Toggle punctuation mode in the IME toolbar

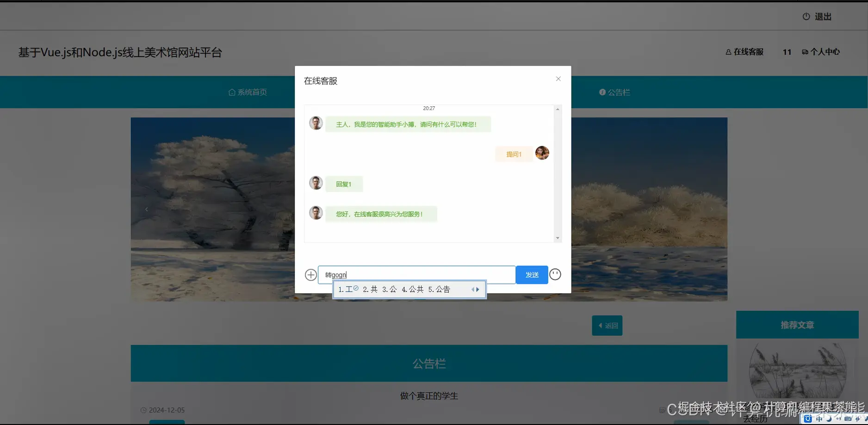[839, 419]
